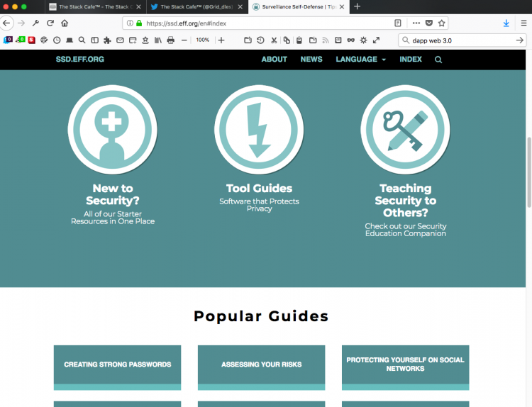The height and width of the screenshot is (407, 532).
Task: Click the green badge extension icon
Action: tap(20, 40)
